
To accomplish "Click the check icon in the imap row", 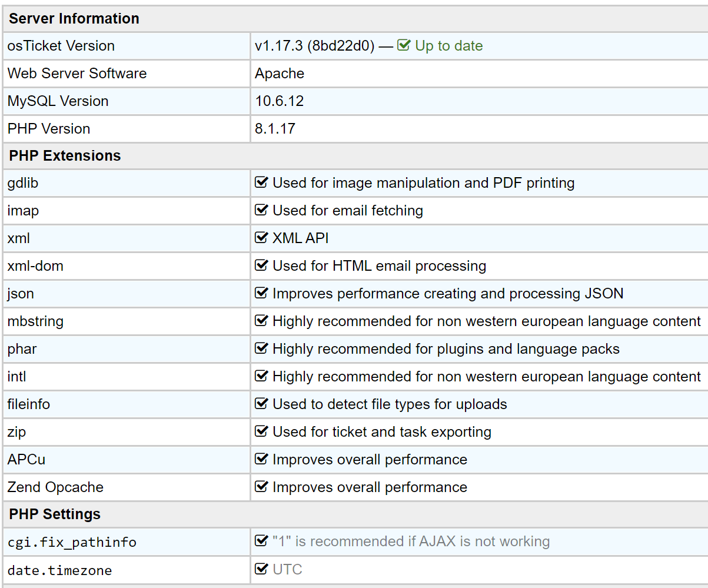I will coord(261,211).
